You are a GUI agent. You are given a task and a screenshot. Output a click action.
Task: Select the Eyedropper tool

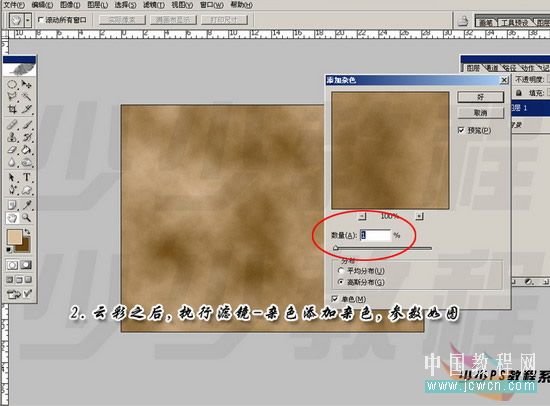click(x=27, y=205)
